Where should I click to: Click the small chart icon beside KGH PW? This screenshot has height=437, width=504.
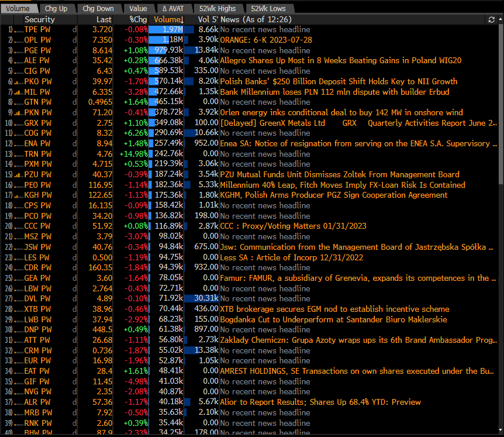tap(18, 195)
